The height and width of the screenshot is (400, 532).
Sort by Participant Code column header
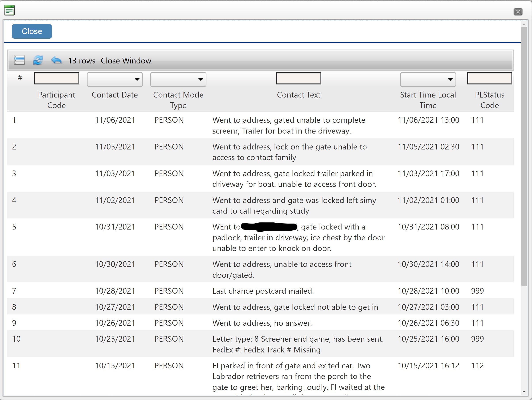[57, 100]
